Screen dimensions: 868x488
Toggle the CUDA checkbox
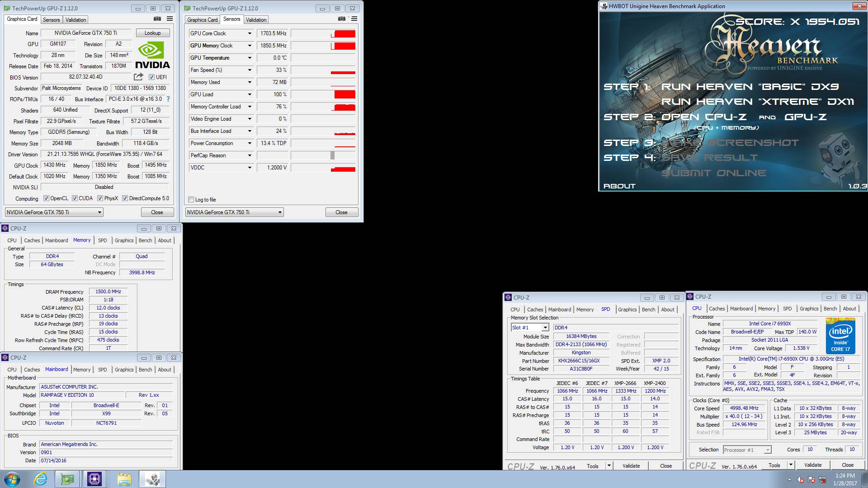coord(75,198)
